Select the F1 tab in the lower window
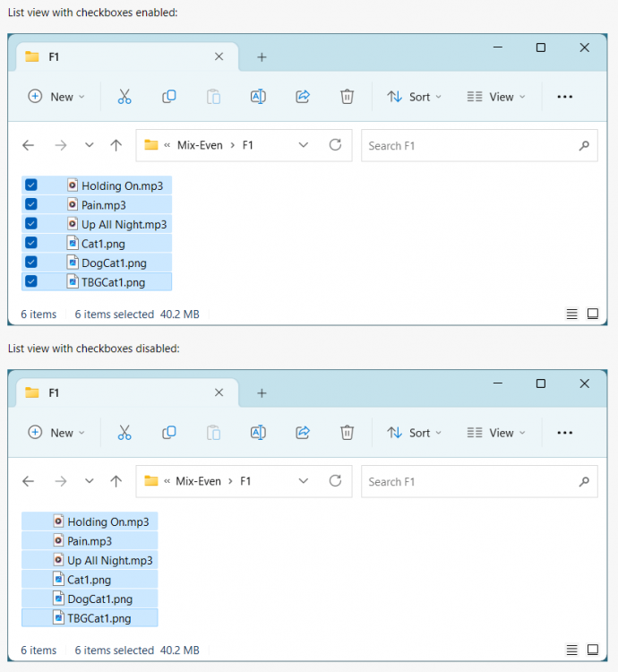The width and height of the screenshot is (618, 672). click(116, 392)
